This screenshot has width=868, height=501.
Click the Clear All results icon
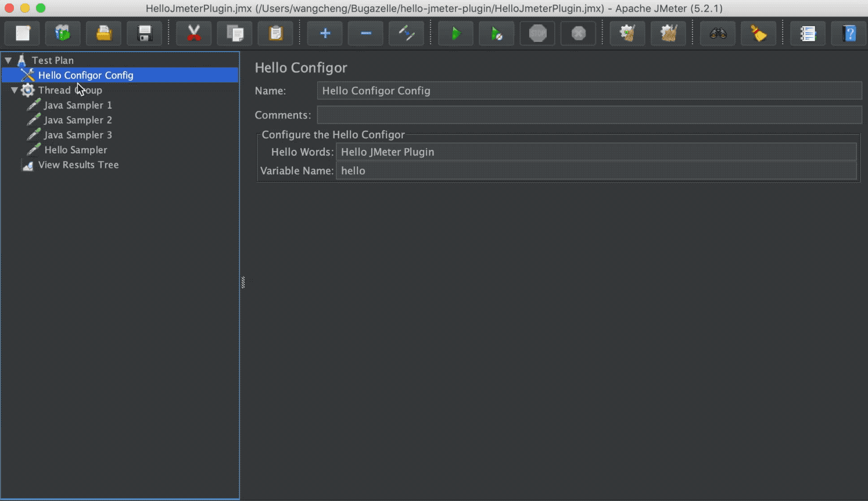pos(668,33)
